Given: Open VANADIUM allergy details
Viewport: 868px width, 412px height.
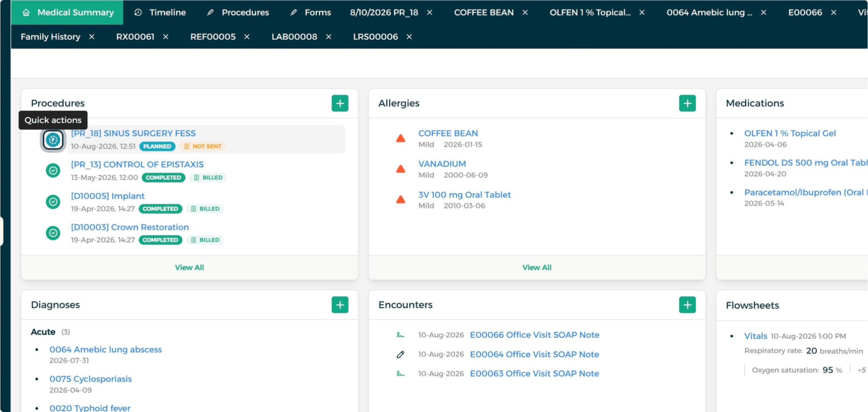Looking at the screenshot, I should 442,164.
